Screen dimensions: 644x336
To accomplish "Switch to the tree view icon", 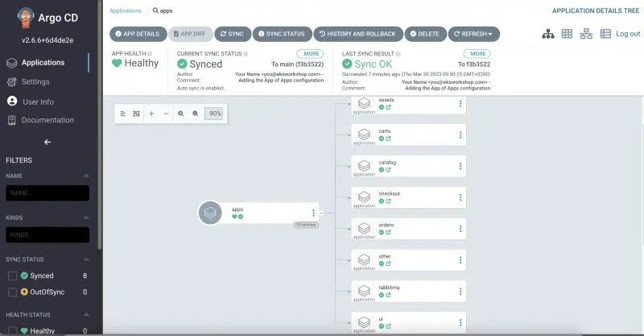I will pos(548,34).
